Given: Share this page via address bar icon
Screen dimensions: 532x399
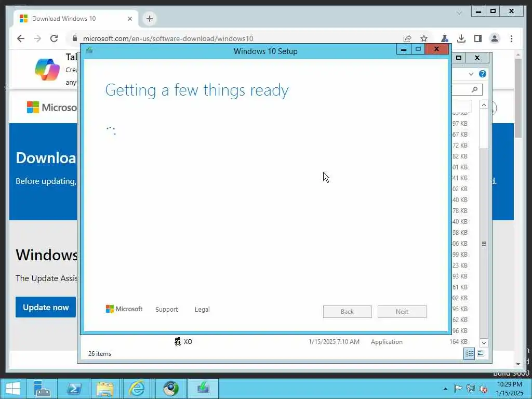Looking at the screenshot, I should pos(407,38).
